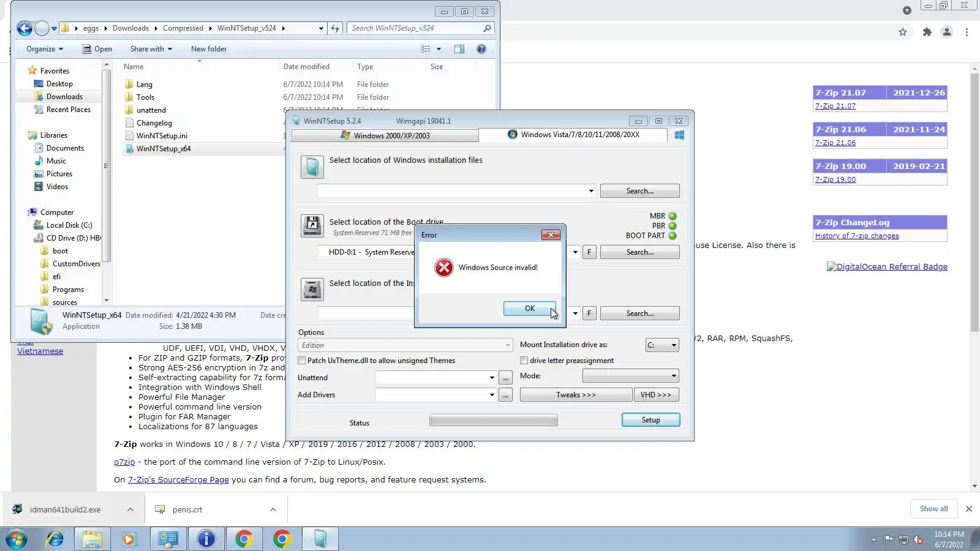Click the MBR green status indicator
Image resolution: width=980 pixels, height=551 pixels.
click(673, 216)
